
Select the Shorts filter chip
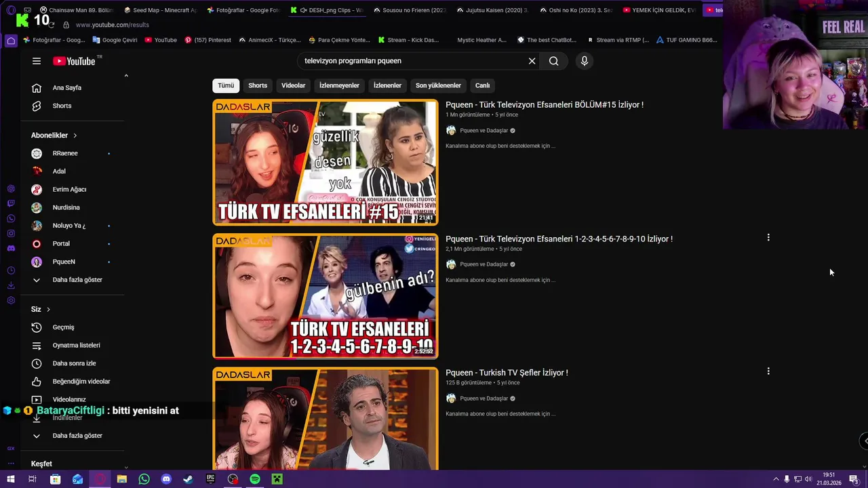click(258, 85)
